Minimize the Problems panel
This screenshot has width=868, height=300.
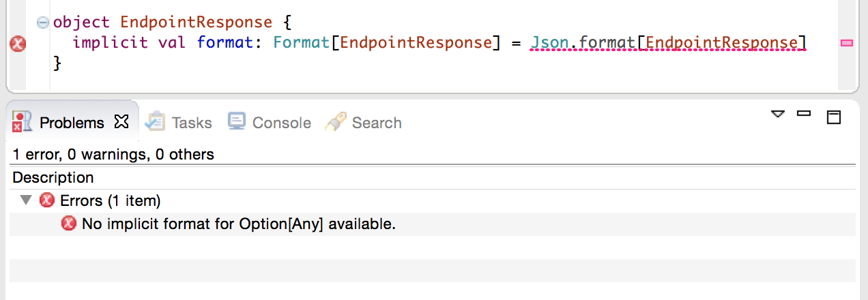[804, 113]
